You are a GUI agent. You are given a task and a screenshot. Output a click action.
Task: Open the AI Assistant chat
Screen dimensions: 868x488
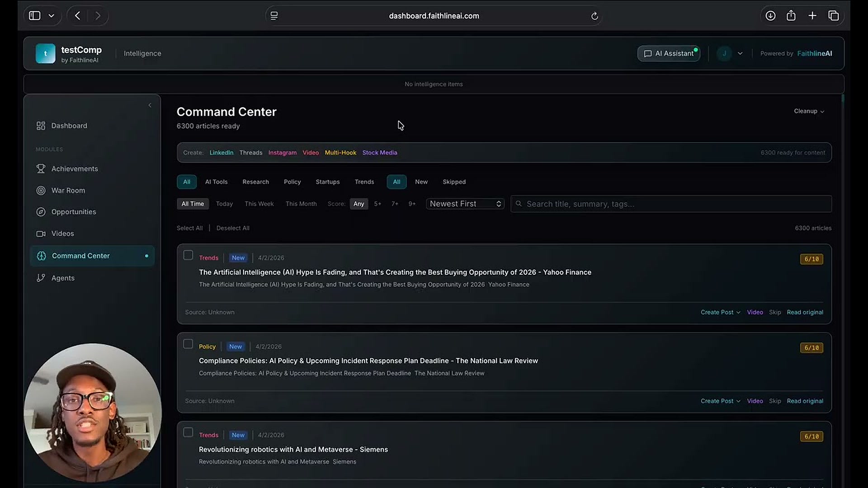pyautogui.click(x=669, y=53)
